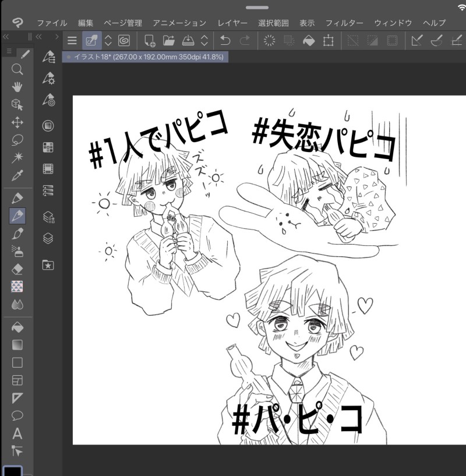Open the 選択範囲 menu

click(x=273, y=23)
